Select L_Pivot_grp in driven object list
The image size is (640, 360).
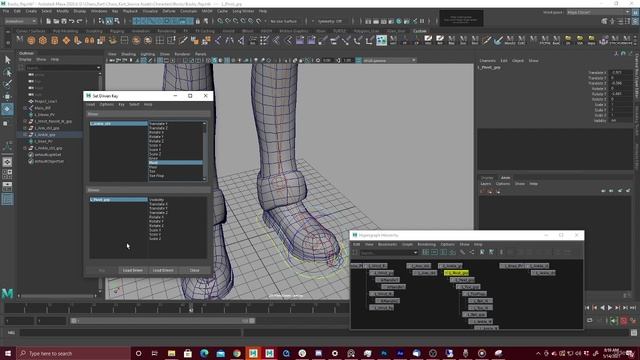click(118, 200)
